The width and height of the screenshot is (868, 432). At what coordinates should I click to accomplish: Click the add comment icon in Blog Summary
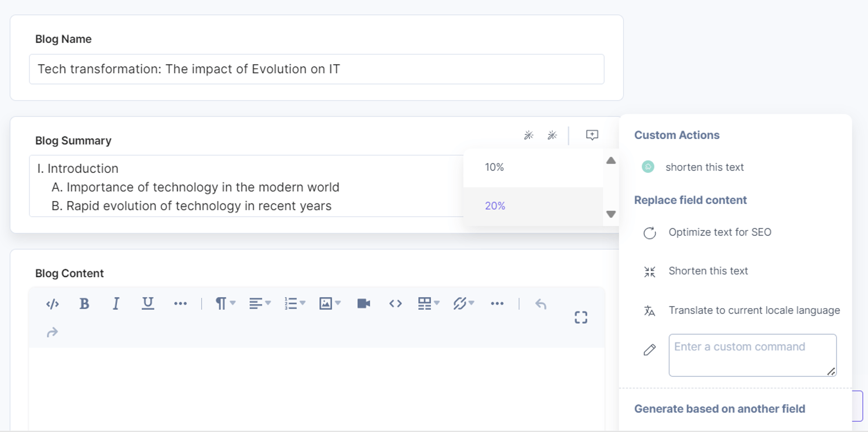[x=592, y=135]
